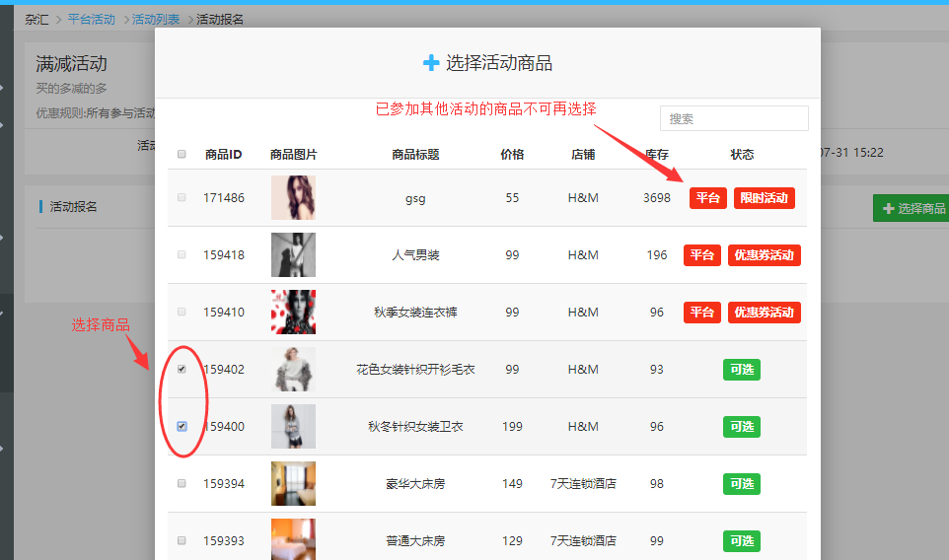
Task: Tick the checkbox for product 159394
Action: tap(182, 484)
